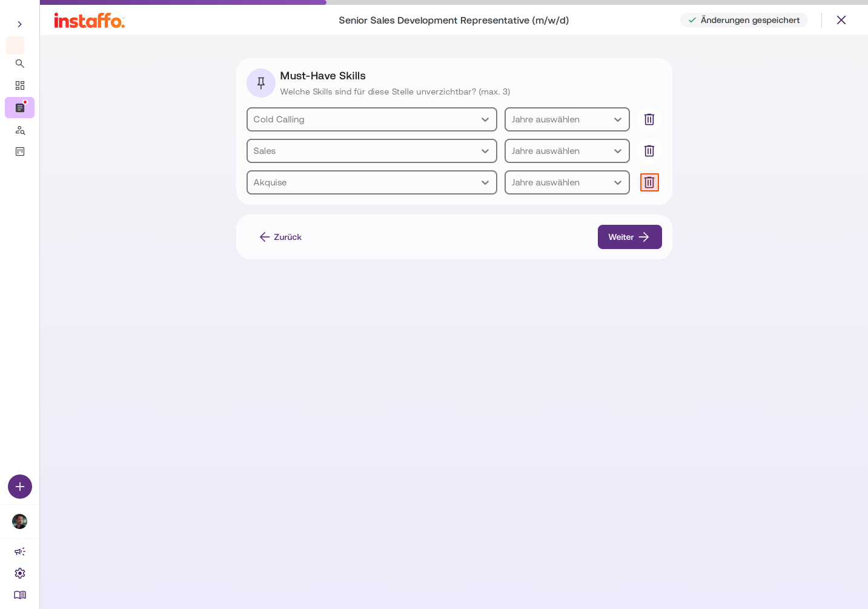This screenshot has height=609, width=868.
Task: Click the job title Senior Sales Development Representative
Action: point(454,20)
